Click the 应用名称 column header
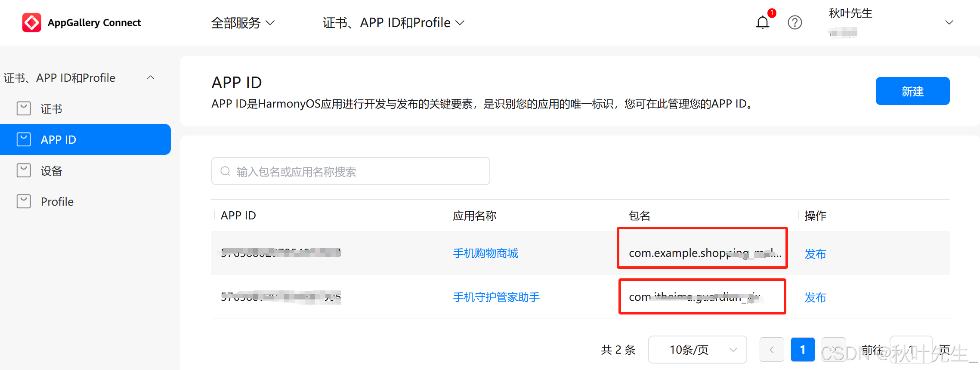 tap(474, 215)
